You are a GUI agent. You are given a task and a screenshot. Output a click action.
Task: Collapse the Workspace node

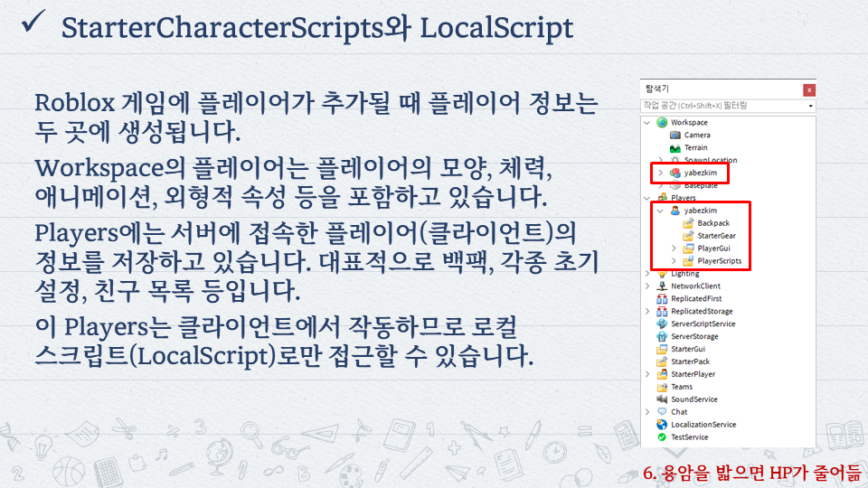[647, 122]
